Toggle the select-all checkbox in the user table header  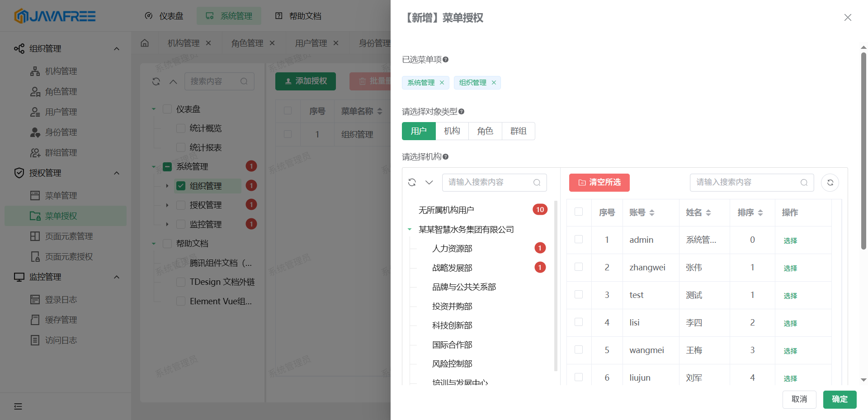[579, 212]
